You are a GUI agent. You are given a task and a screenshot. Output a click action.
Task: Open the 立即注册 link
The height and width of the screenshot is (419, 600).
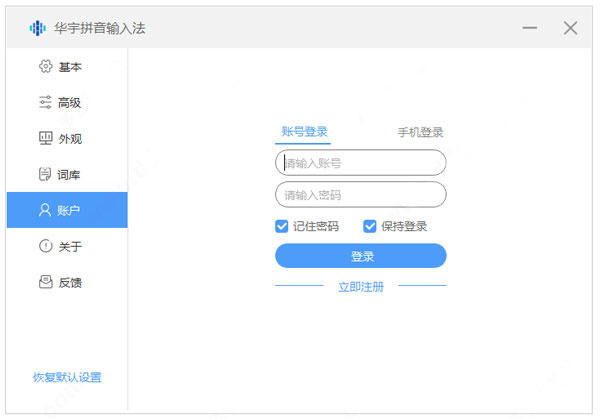[360, 287]
